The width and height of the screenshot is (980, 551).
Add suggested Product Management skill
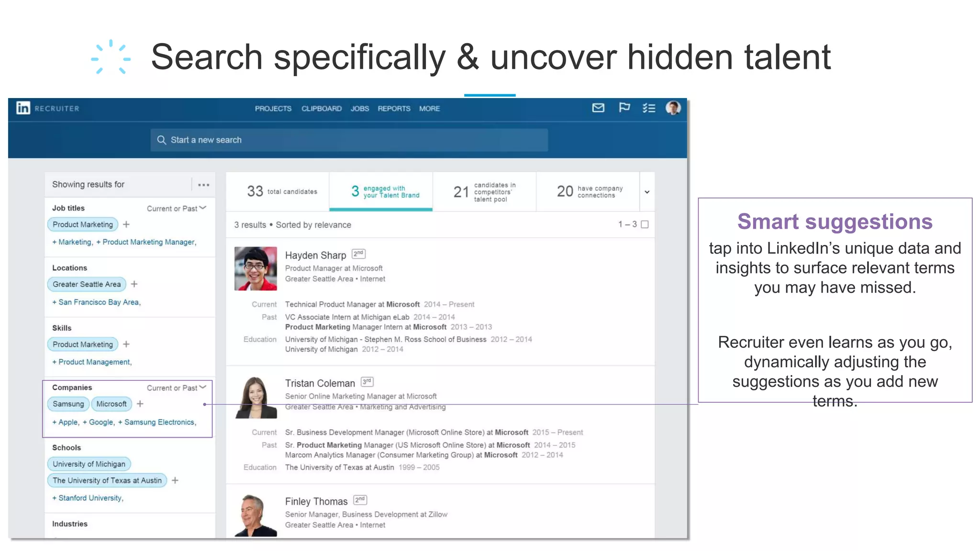click(x=92, y=362)
